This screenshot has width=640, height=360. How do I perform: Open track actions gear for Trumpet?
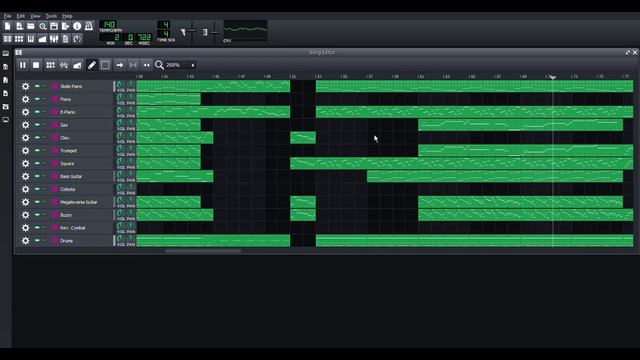point(25,151)
